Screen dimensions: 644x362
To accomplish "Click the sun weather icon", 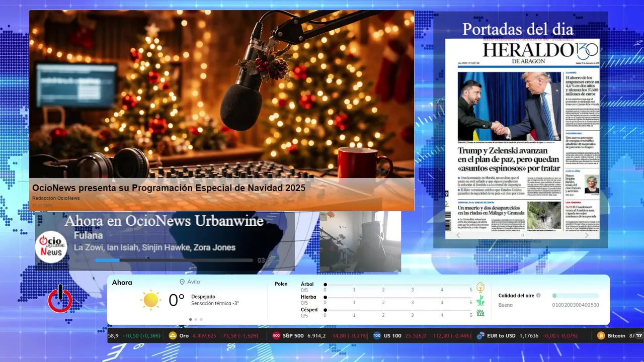I will (150, 300).
